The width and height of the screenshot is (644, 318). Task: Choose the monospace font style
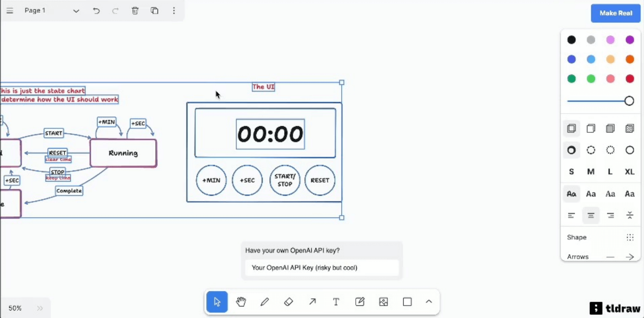pyautogui.click(x=630, y=194)
